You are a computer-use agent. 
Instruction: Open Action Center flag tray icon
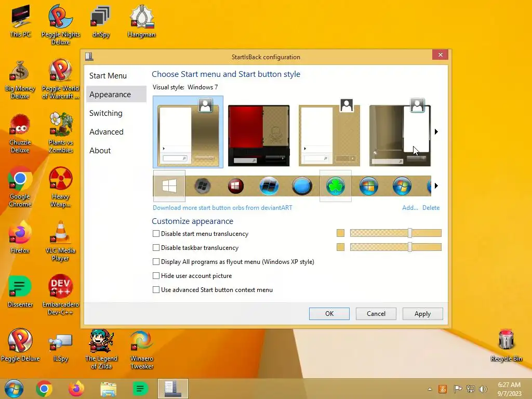coord(458,389)
